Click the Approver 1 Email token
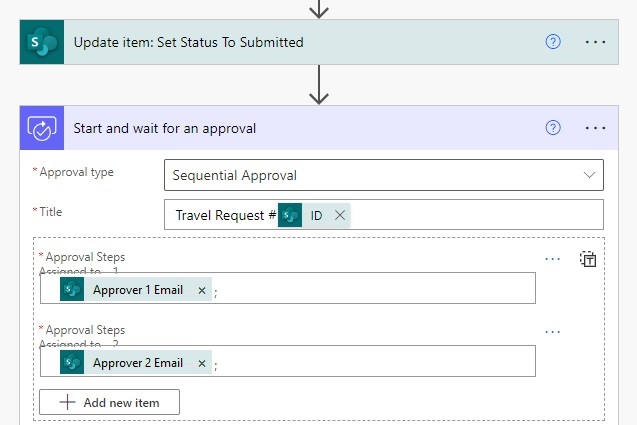The image size is (637, 425). (136, 289)
